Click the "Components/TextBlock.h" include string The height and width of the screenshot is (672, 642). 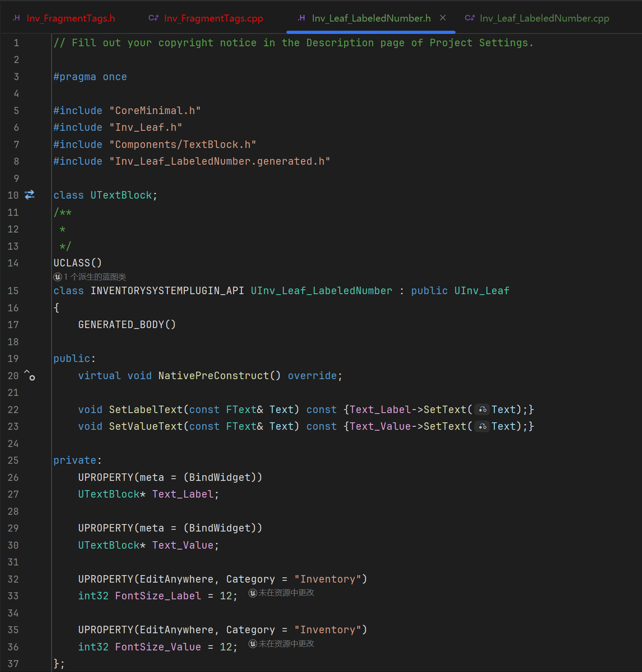183,144
